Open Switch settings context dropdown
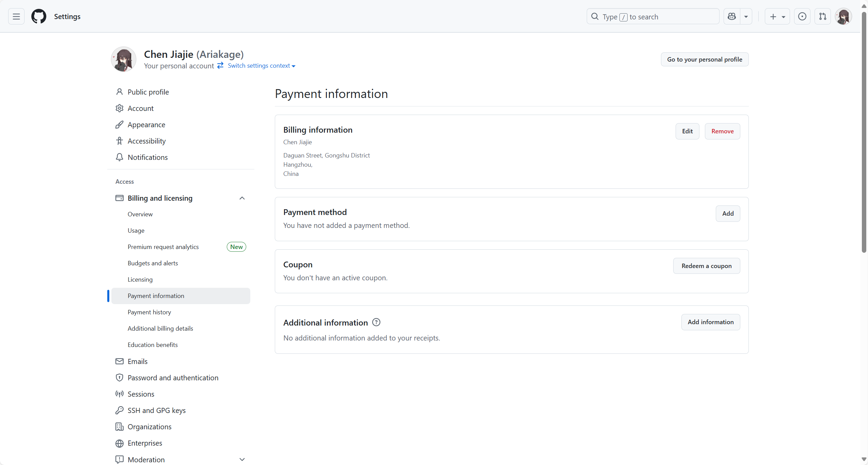This screenshot has height=465, width=868. click(261, 66)
